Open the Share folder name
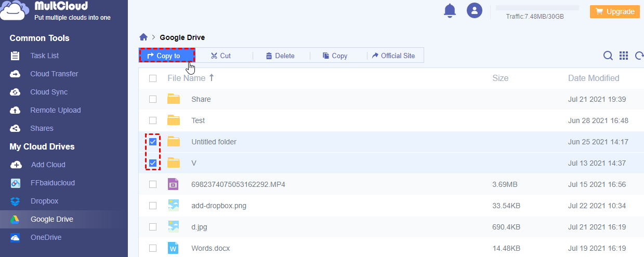The image size is (644, 257). [x=201, y=99]
